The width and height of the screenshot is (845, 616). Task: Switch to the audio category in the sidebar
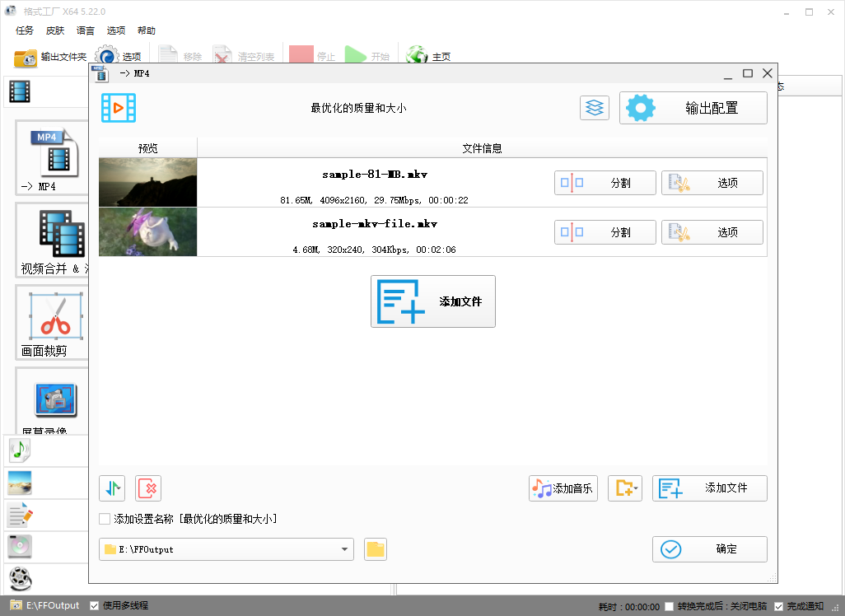tap(20, 450)
